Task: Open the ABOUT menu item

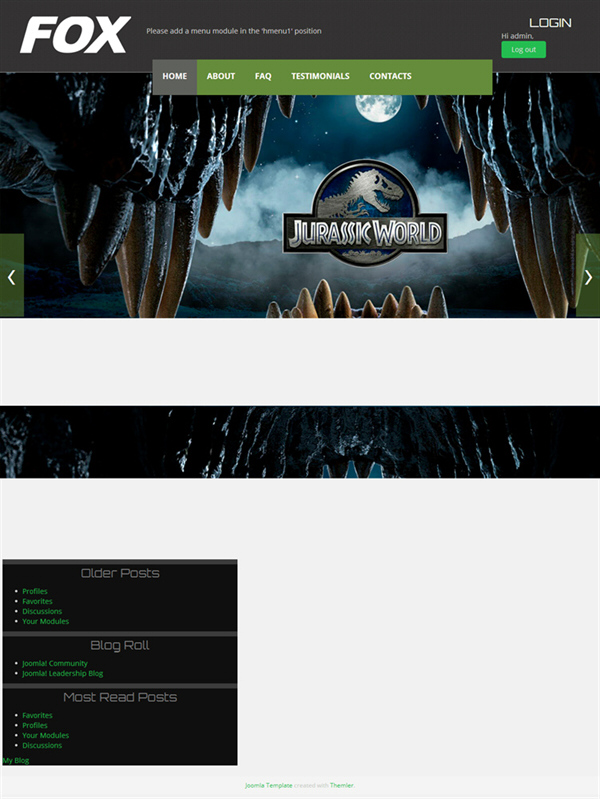Action: [221, 76]
